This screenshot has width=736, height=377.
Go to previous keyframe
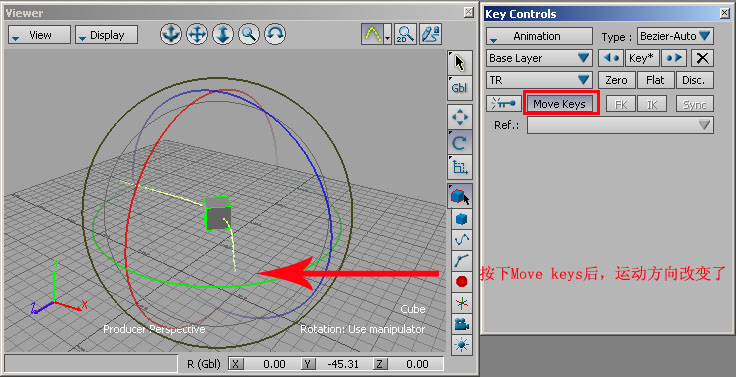(612, 58)
